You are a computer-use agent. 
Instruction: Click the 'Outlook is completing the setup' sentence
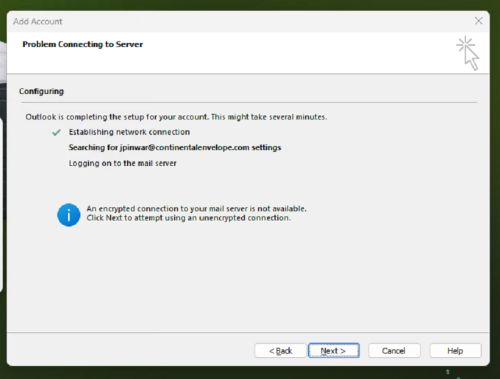(x=176, y=117)
